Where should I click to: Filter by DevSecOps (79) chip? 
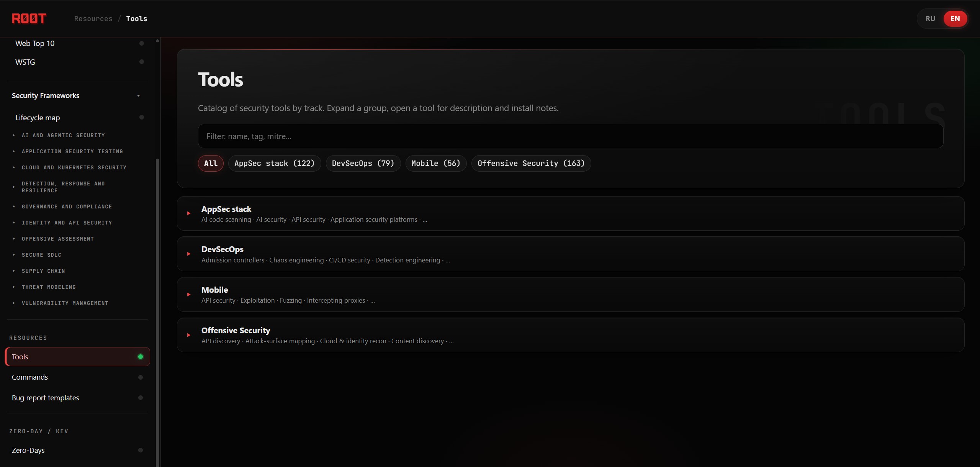click(x=363, y=163)
